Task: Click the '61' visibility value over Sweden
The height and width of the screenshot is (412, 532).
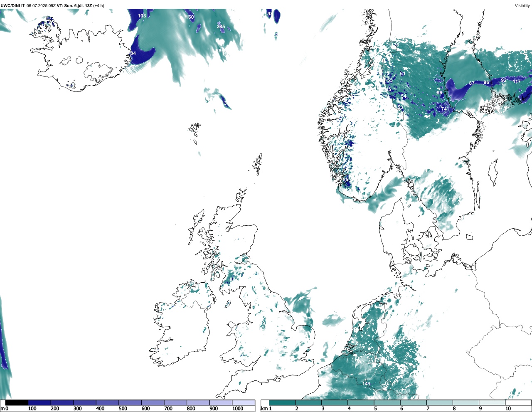Action: tap(403, 74)
